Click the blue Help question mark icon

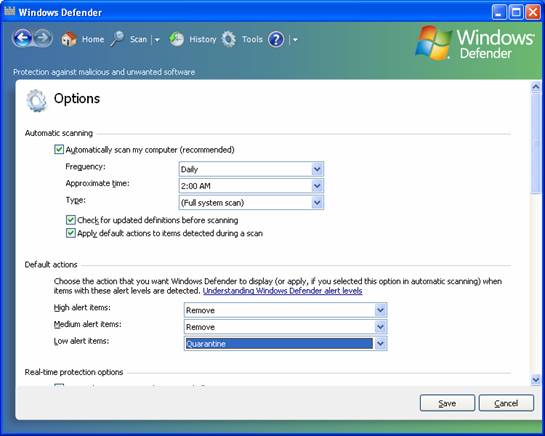point(276,40)
